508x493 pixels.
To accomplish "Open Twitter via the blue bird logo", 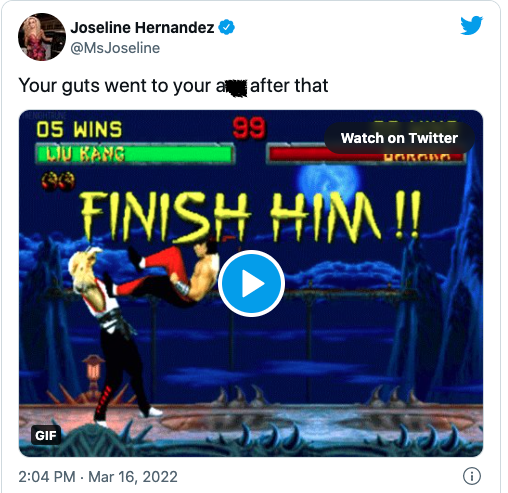I will coord(471,25).
